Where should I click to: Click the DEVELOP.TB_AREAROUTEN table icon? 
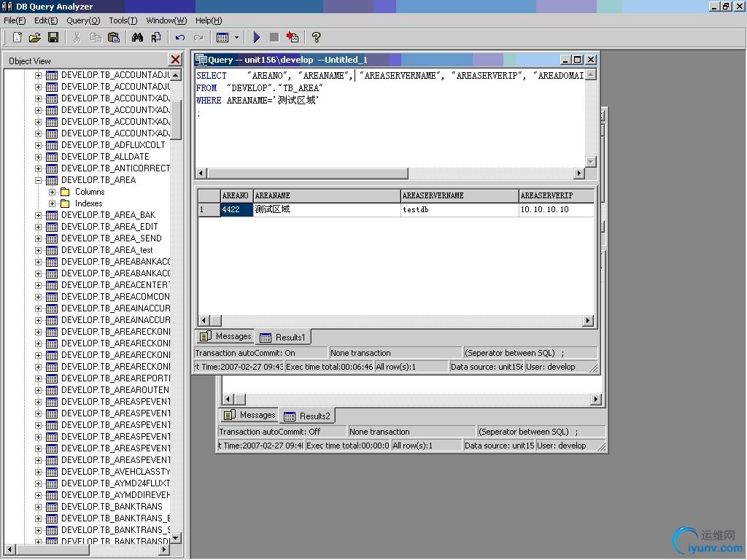(52, 391)
